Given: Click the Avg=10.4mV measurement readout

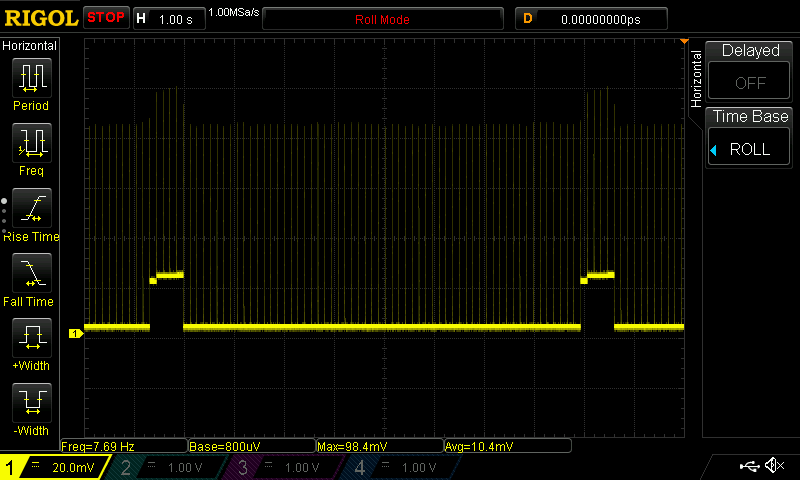Looking at the screenshot, I should 508,446.
